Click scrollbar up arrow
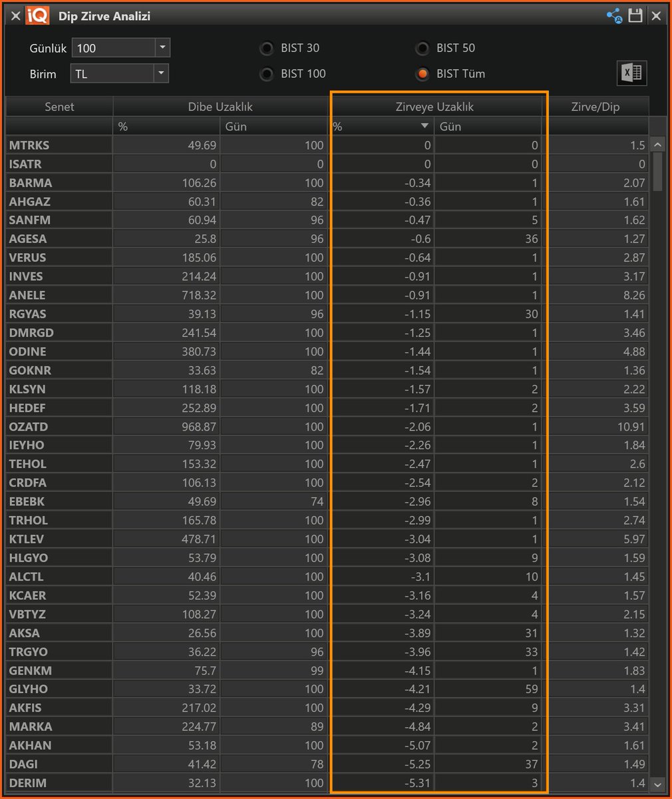The image size is (672, 799). (x=657, y=144)
